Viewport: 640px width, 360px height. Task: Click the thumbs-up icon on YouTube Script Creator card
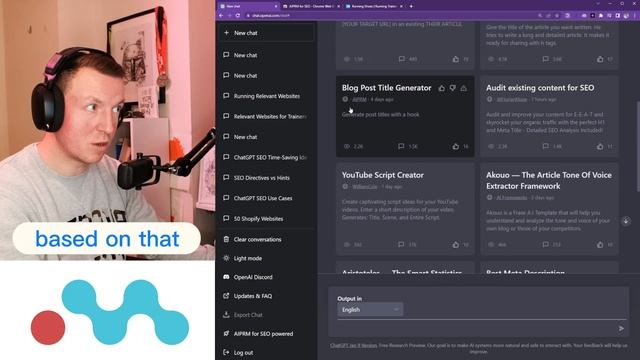coord(456,244)
